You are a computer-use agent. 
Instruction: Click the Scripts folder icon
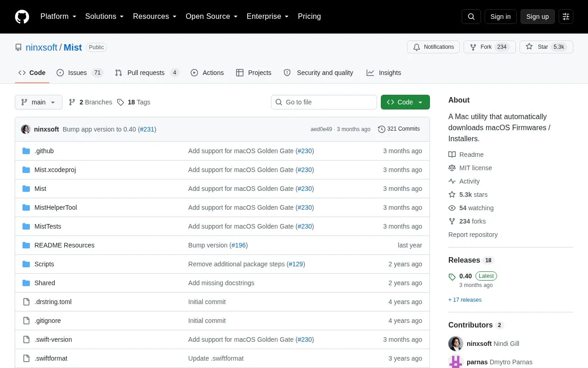click(26, 264)
